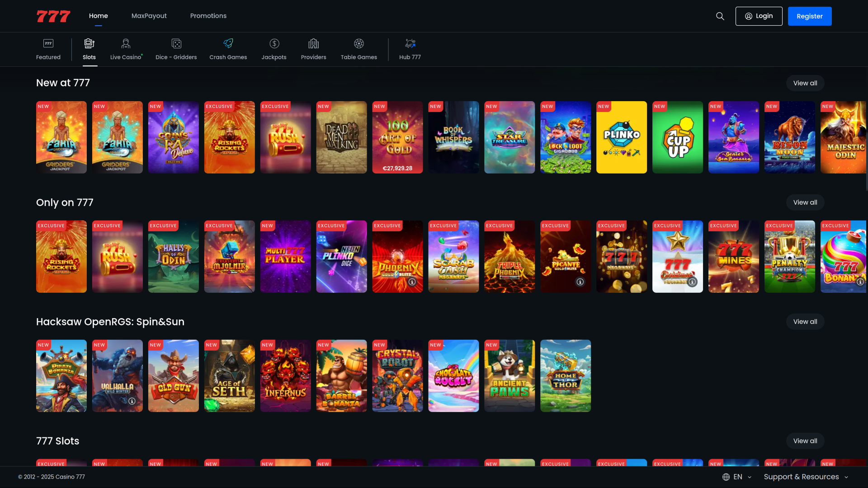Open the Providers section icon
868x488 pixels.
coord(313,43)
